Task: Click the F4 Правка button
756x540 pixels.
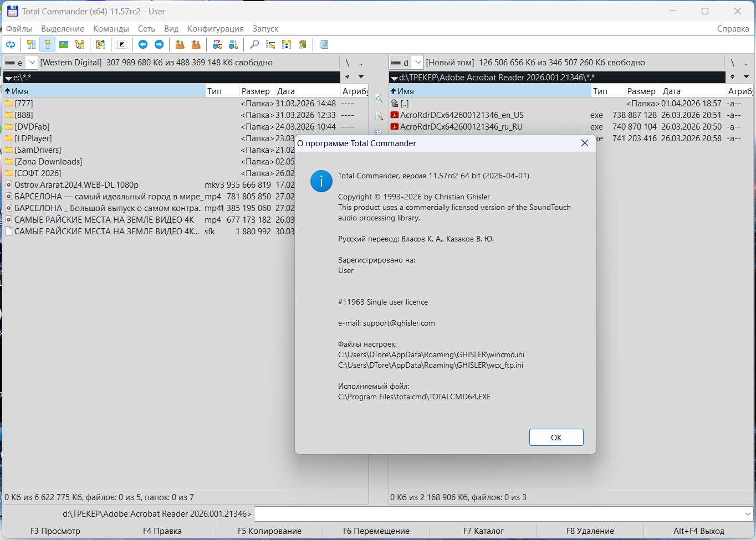Action: pos(162,531)
